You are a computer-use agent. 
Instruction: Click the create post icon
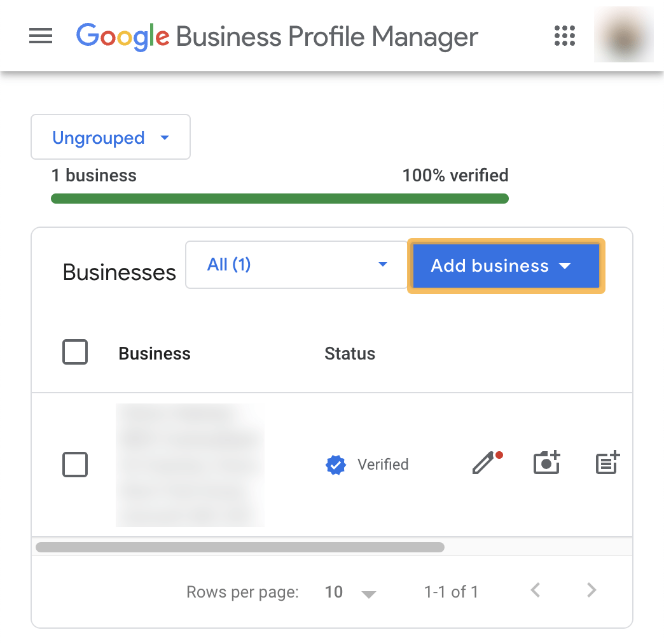click(606, 463)
